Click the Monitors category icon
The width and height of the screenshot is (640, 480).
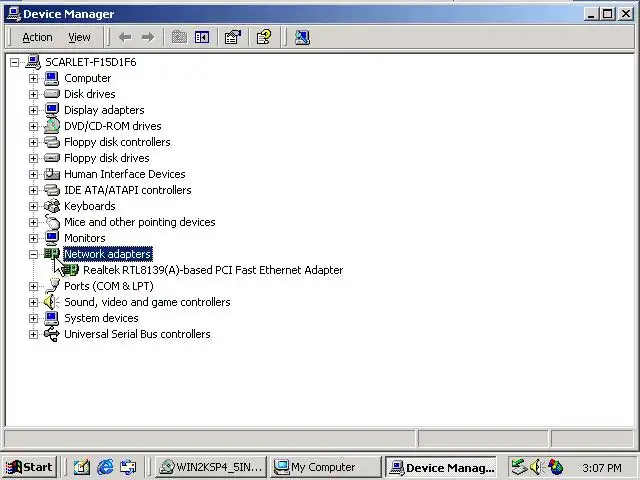pos(52,238)
